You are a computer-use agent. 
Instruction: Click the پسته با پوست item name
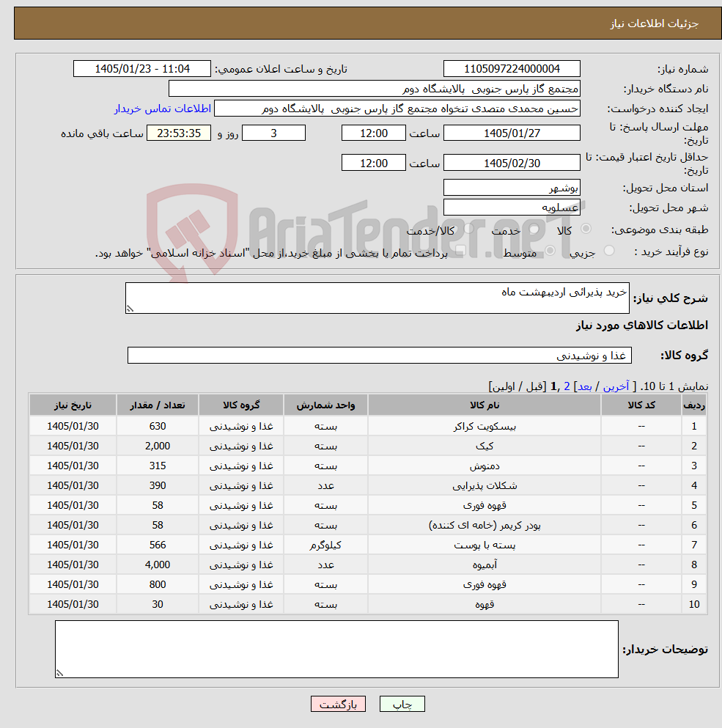point(485,545)
